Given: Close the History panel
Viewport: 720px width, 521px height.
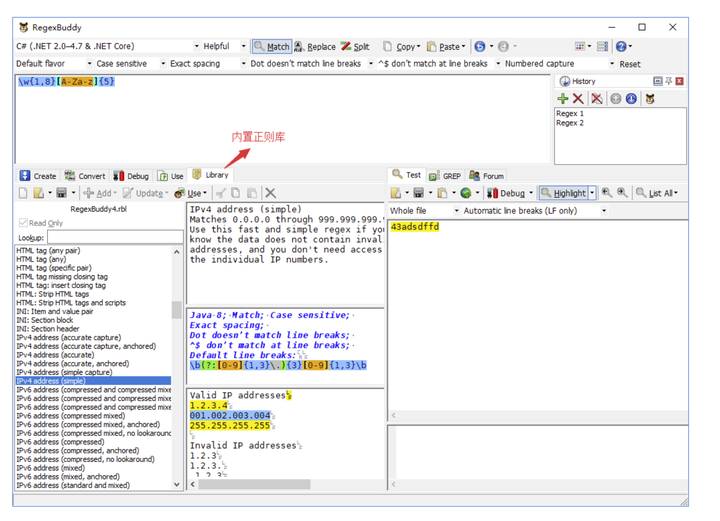Looking at the screenshot, I should click(x=680, y=81).
